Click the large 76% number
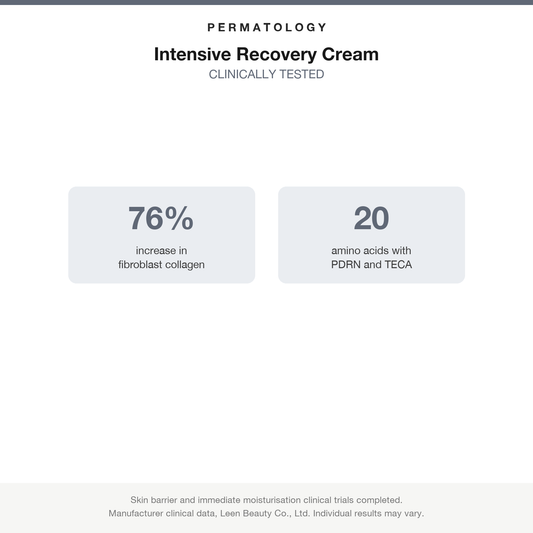This screenshot has height=533, width=533. [161, 218]
